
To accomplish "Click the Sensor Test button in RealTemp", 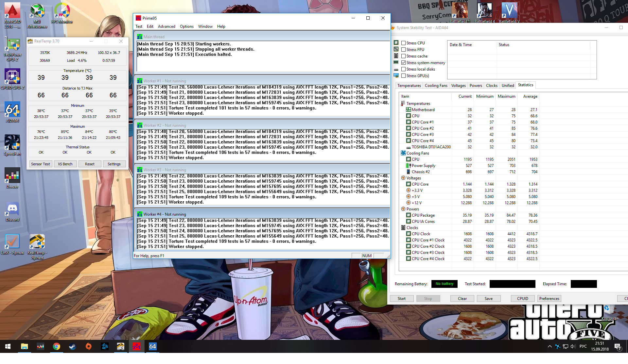I will tap(41, 164).
